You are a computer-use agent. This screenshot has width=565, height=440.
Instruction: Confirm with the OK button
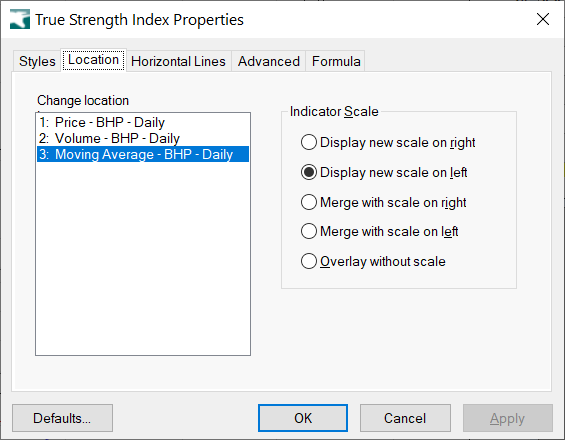(x=303, y=418)
